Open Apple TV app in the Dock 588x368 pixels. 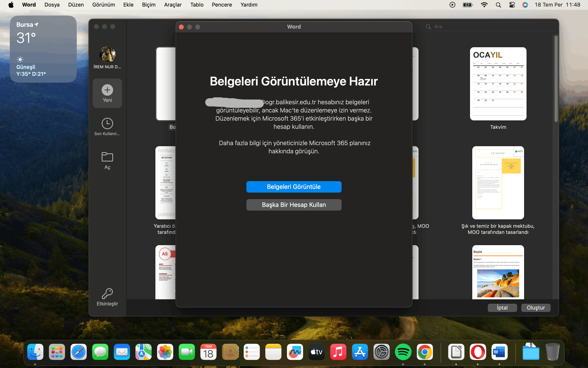click(x=316, y=352)
